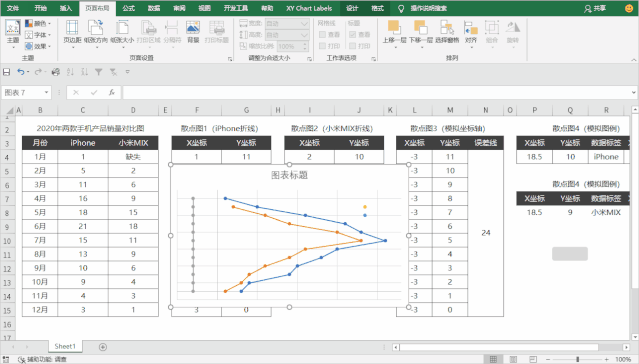
Task: Open customize quick access toolbar dropdown
Action: click(128, 72)
